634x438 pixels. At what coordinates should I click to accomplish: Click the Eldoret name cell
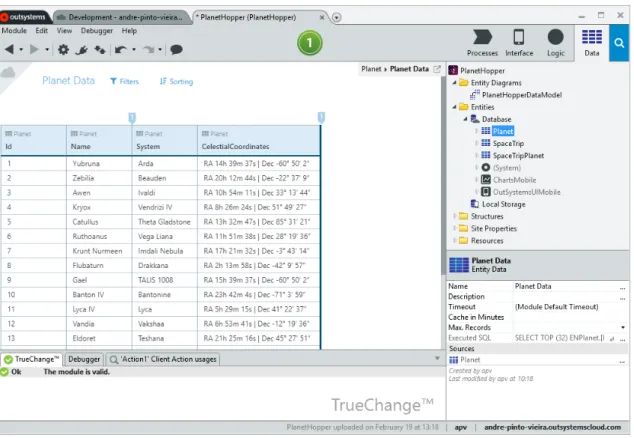(x=99, y=338)
